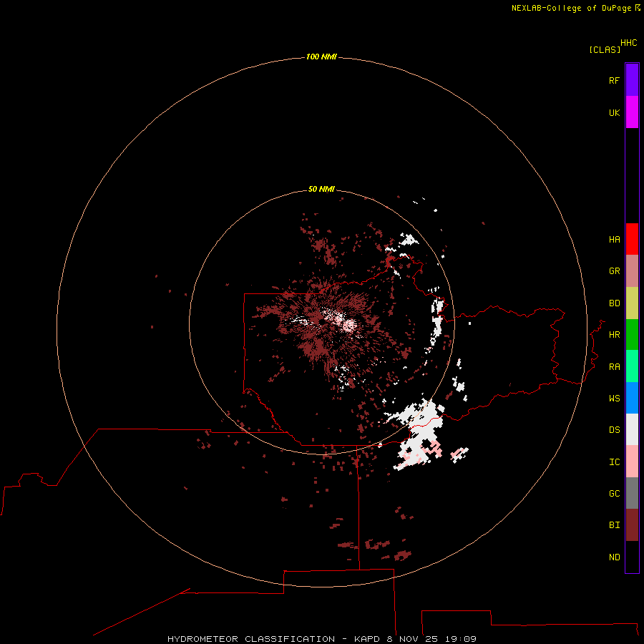Click the 8 NOV 25 date stamp
The height and width of the screenshot is (644, 644).
click(412, 639)
